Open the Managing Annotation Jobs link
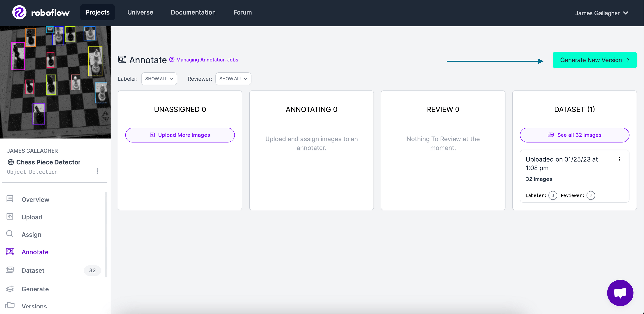The height and width of the screenshot is (314, 644). [x=207, y=60]
